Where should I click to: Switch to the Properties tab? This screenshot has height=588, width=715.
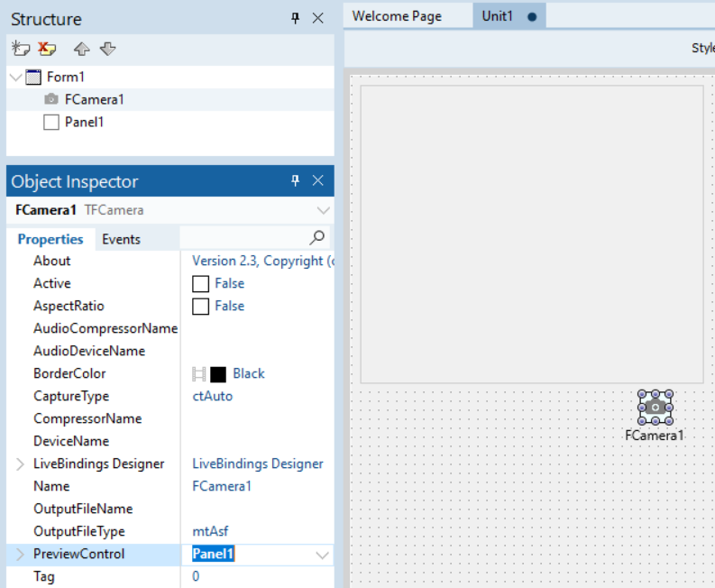tap(50, 239)
